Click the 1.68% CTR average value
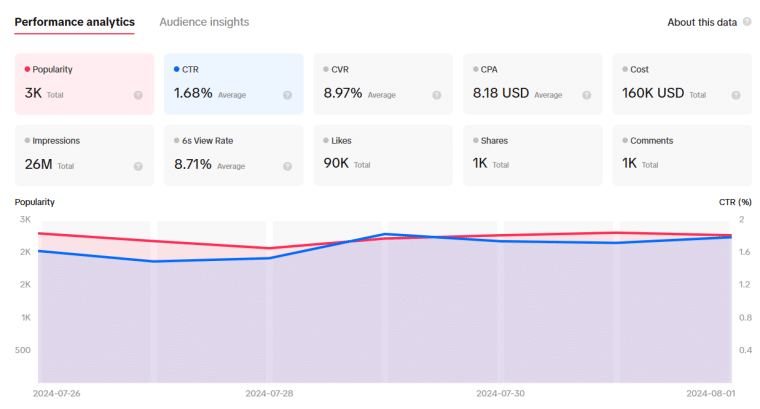Viewport: 760px width, 409px height. click(x=193, y=93)
